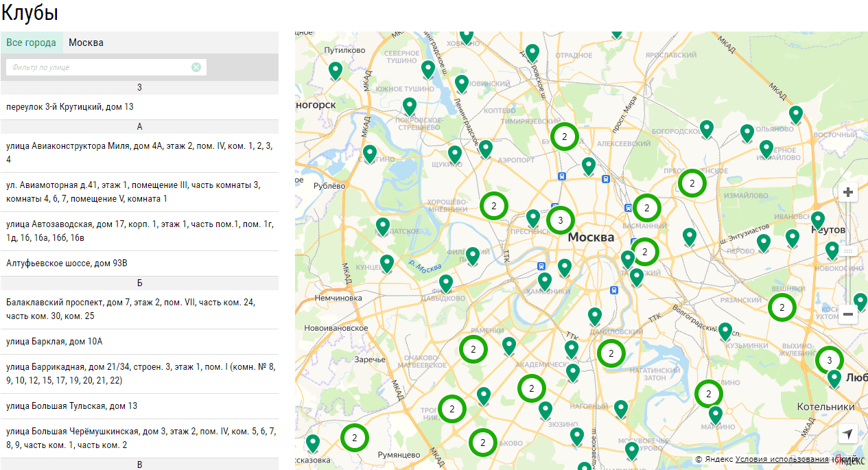Screen dimensions: 868x470
Task: Clear the street filter field
Action: [x=196, y=67]
